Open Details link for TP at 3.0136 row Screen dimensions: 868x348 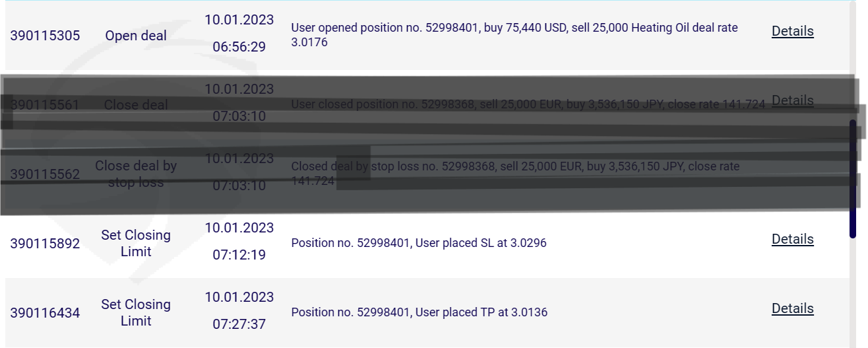792,308
